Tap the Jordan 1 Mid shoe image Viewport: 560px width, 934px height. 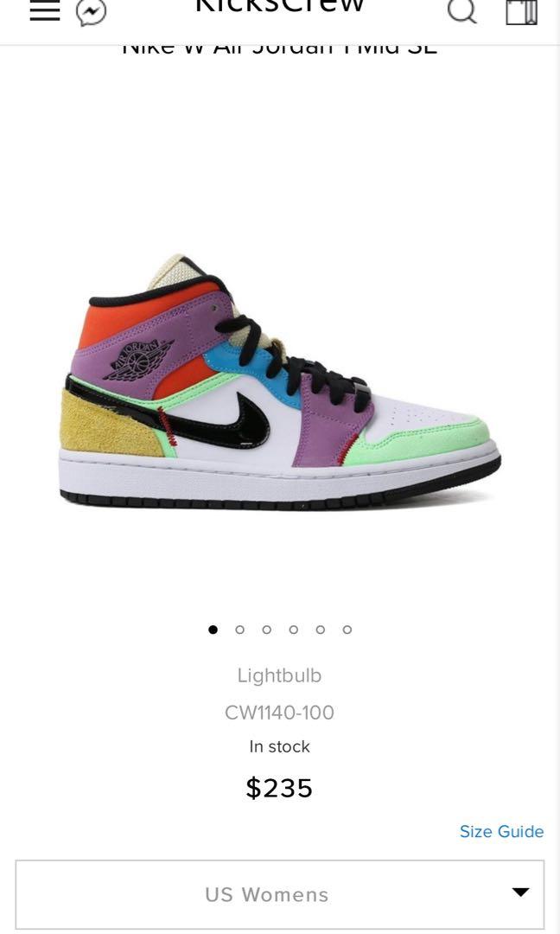[x=280, y=382]
